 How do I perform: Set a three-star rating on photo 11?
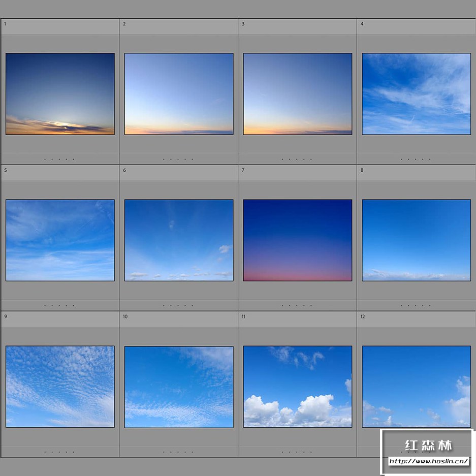pos(297,452)
